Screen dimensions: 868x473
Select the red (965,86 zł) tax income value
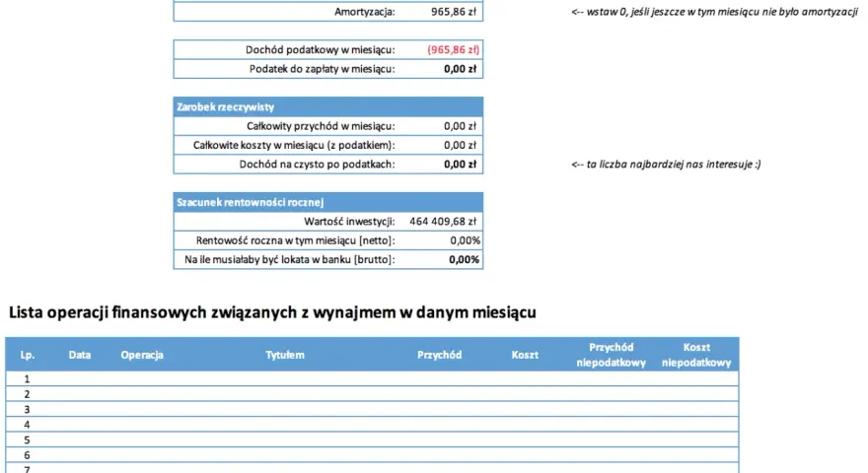pos(454,50)
